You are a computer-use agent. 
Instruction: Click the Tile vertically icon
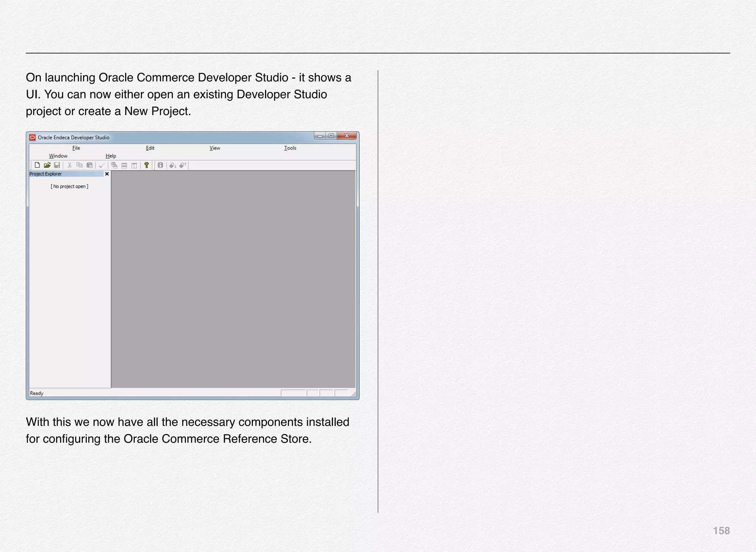[134, 166]
